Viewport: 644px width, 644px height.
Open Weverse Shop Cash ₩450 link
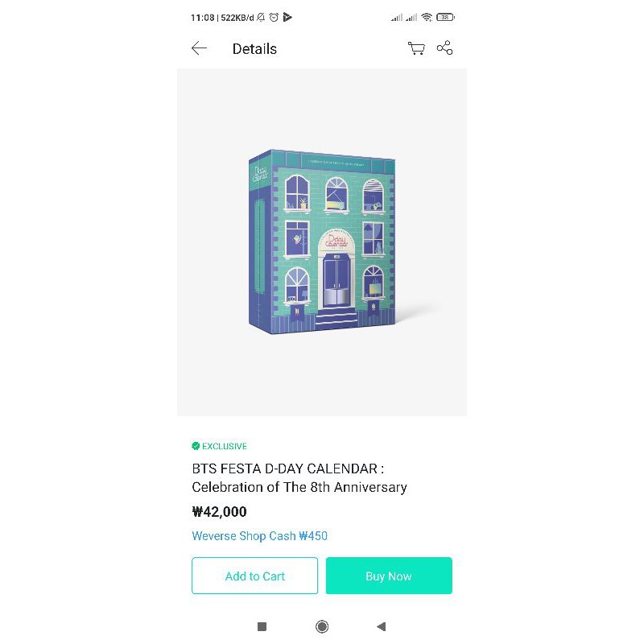pyautogui.click(x=259, y=535)
